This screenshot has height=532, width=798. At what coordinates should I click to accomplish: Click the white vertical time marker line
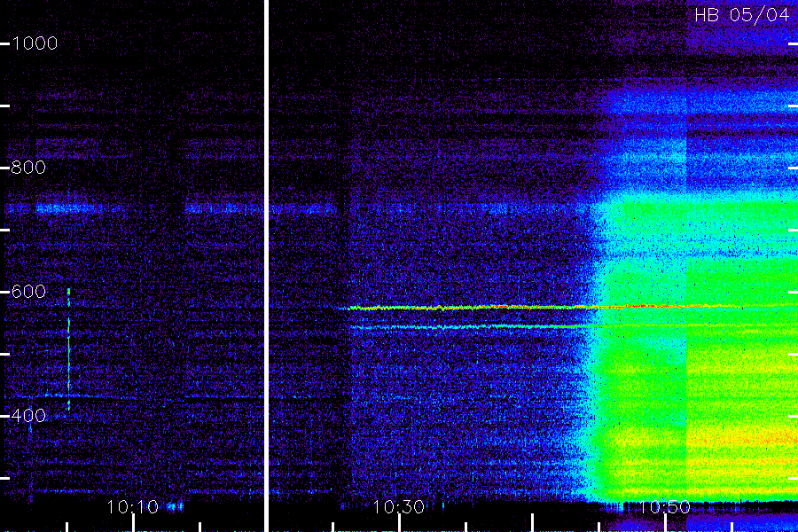point(266,266)
